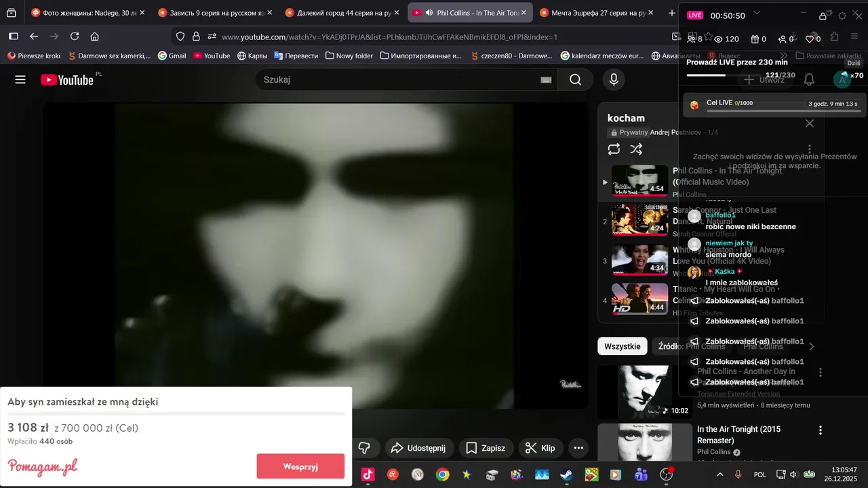Open the YouTube guide hamburger menu
868x488 pixels.
tap(20, 80)
